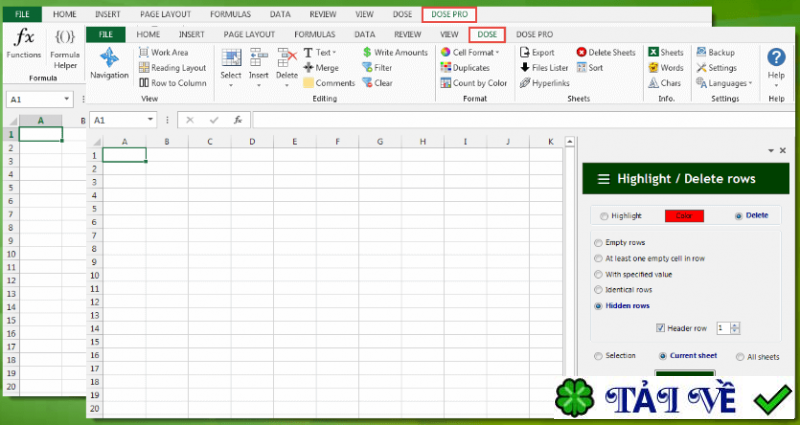This screenshot has height=425, width=800.
Task: Open Files Lister tool
Action: point(544,68)
